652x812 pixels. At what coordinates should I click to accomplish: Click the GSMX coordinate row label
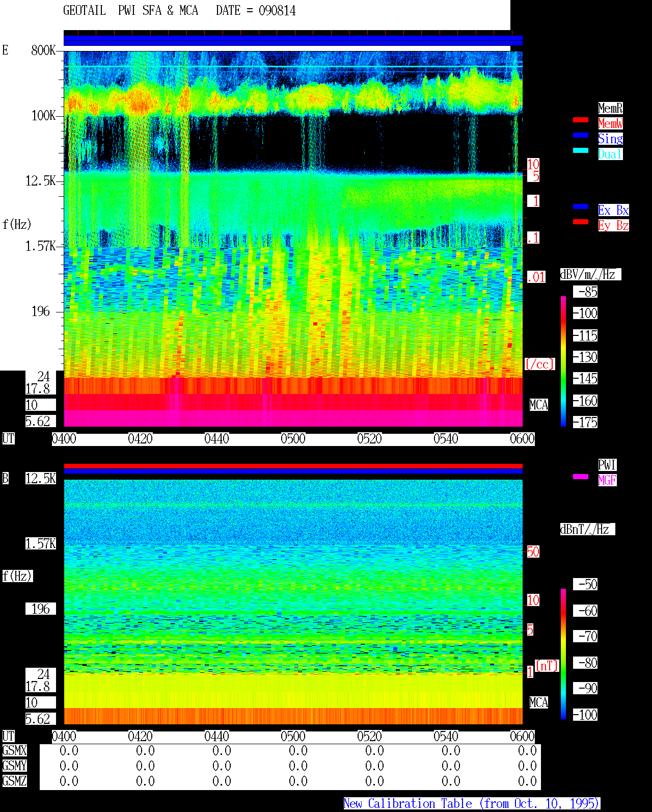14,751
